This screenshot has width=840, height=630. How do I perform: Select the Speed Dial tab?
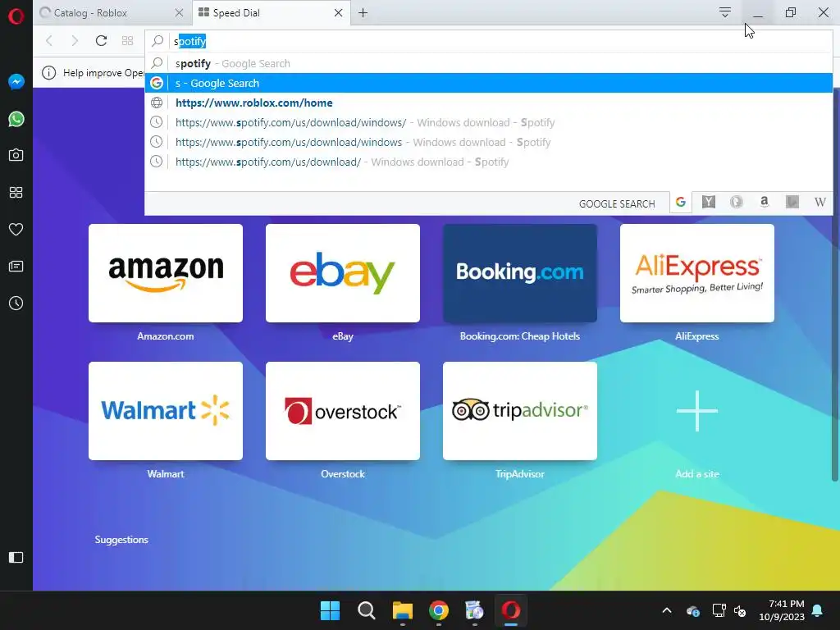(x=271, y=13)
